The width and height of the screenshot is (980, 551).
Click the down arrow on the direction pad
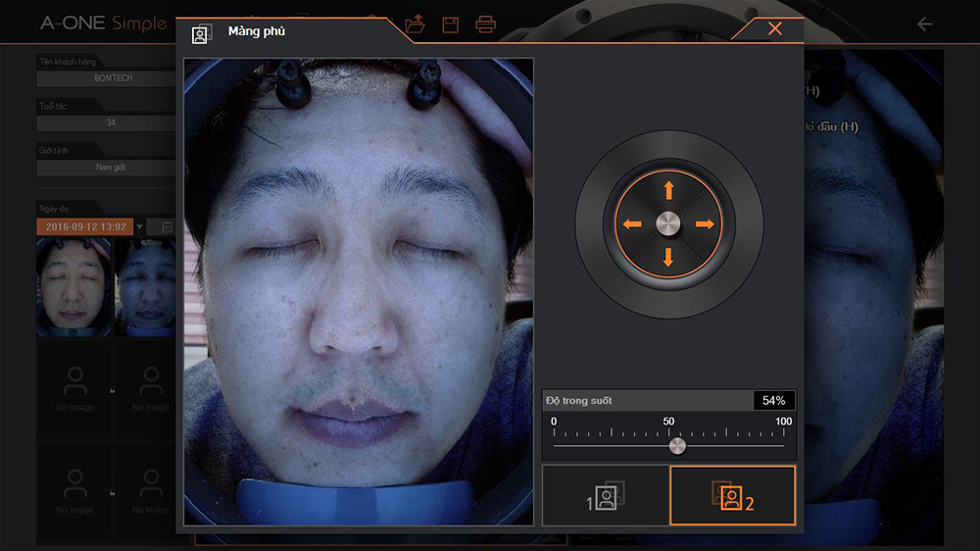click(668, 258)
